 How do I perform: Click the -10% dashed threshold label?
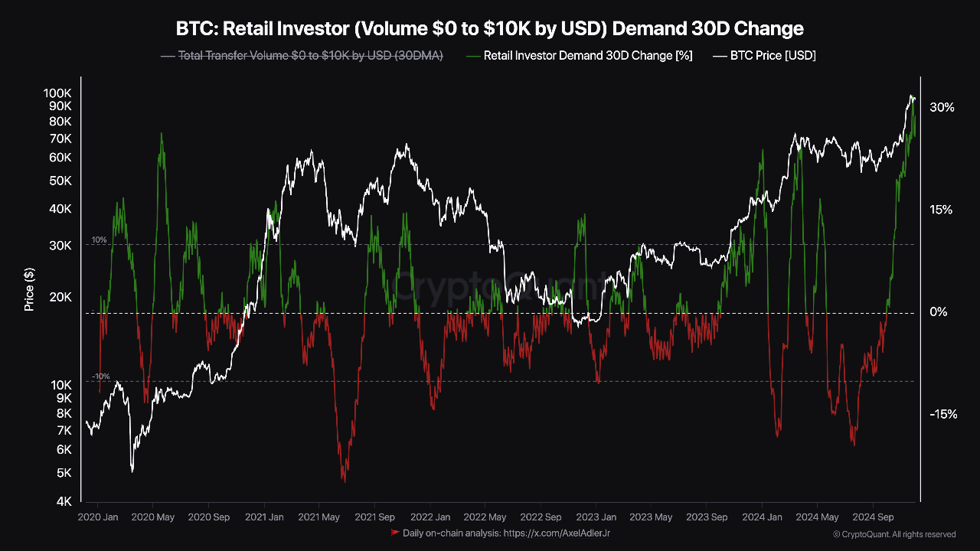click(x=100, y=376)
